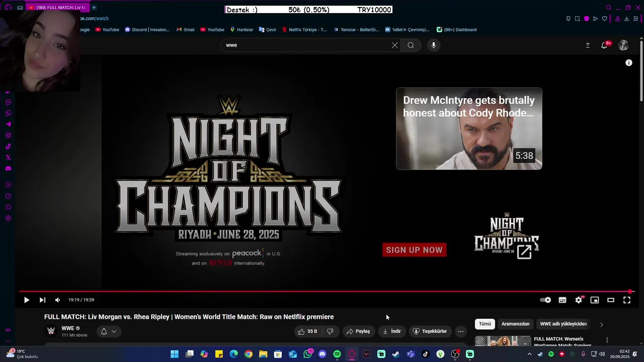Dislike the video

(x=330, y=331)
